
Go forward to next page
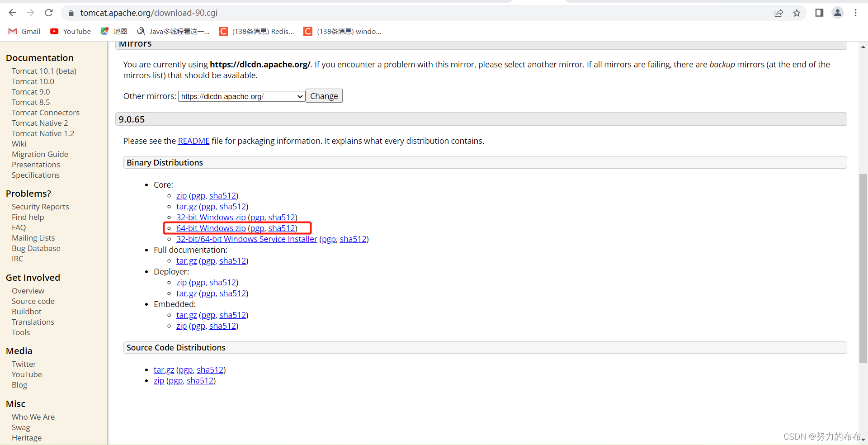pos(30,13)
